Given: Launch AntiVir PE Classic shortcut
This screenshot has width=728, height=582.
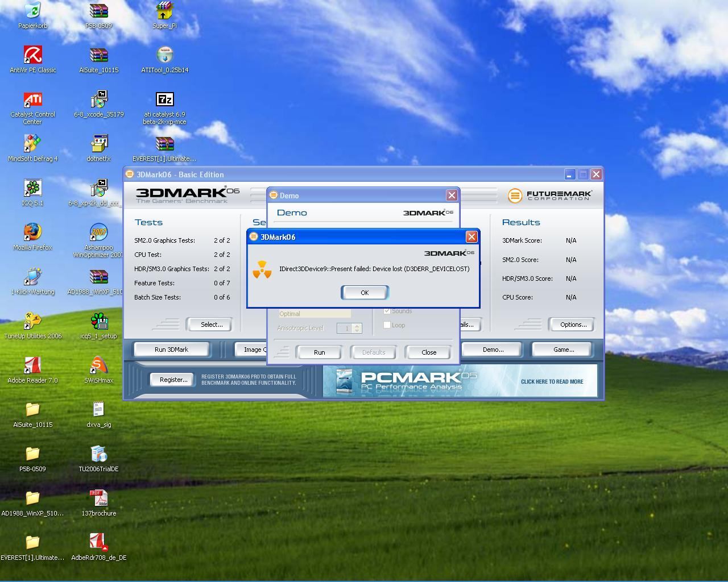Looking at the screenshot, I should [33, 55].
